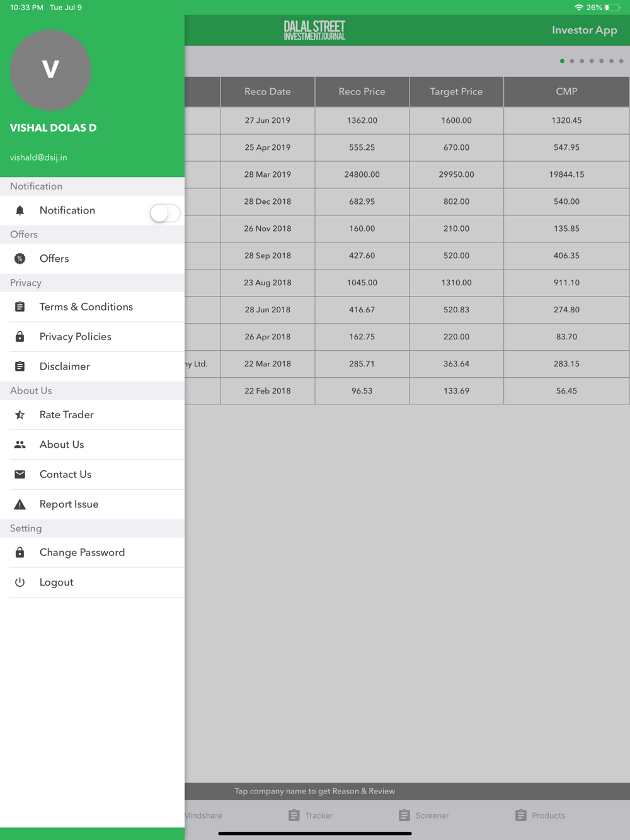Switch to the Tracker tab
Image resolution: width=630 pixels, height=840 pixels.
tap(311, 815)
